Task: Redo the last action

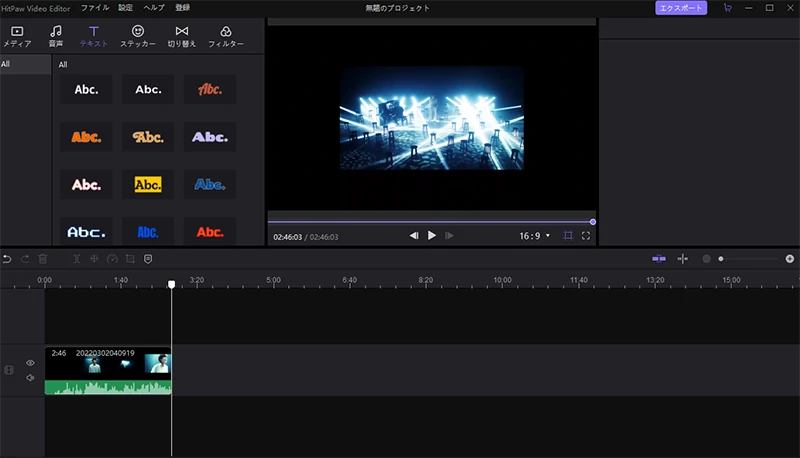Action: pos(25,259)
